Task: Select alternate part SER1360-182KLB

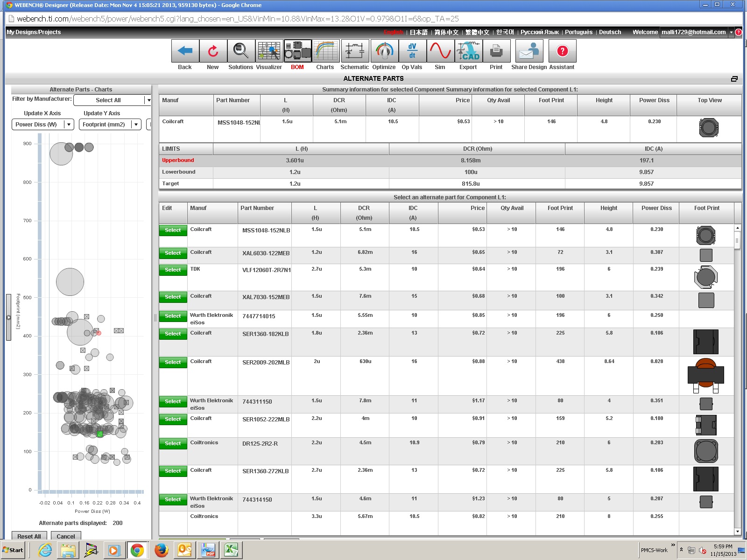Action: [x=173, y=334]
